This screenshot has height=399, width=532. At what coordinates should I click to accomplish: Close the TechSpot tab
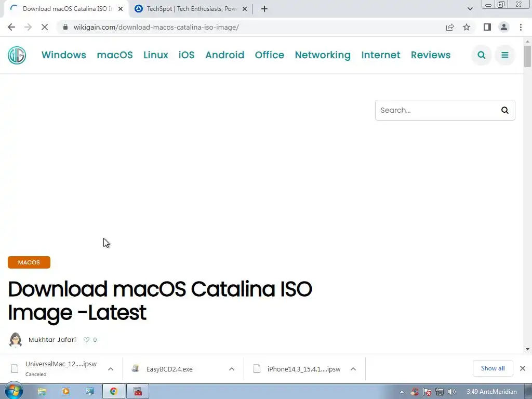coord(245,9)
